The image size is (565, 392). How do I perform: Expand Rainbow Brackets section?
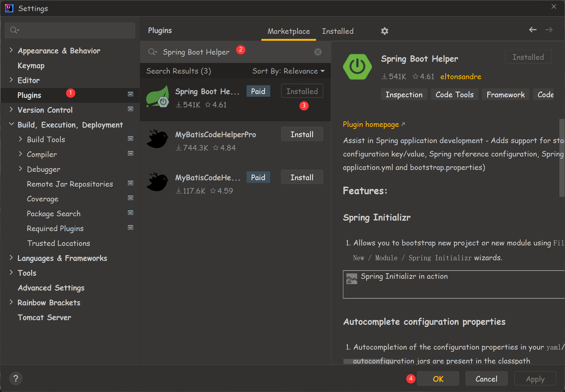point(11,302)
